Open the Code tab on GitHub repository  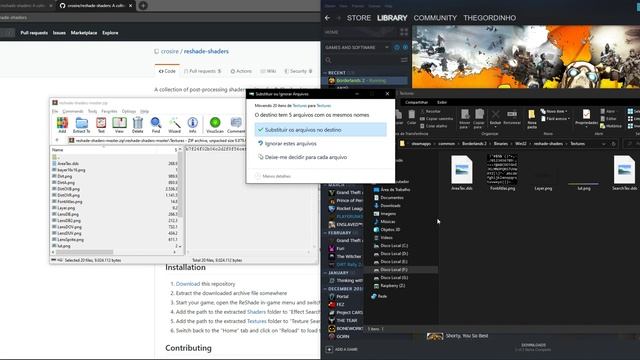pos(167,71)
